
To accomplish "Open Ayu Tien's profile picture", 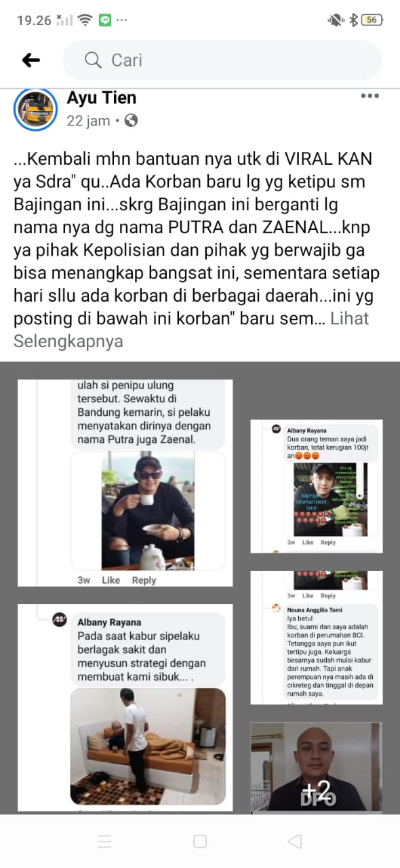I will click(35, 108).
